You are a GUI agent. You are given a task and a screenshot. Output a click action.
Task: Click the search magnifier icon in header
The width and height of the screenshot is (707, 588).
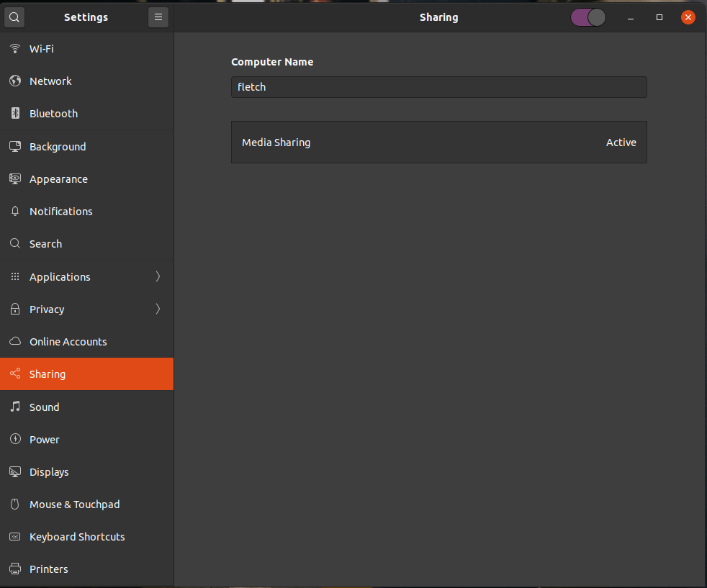click(14, 17)
